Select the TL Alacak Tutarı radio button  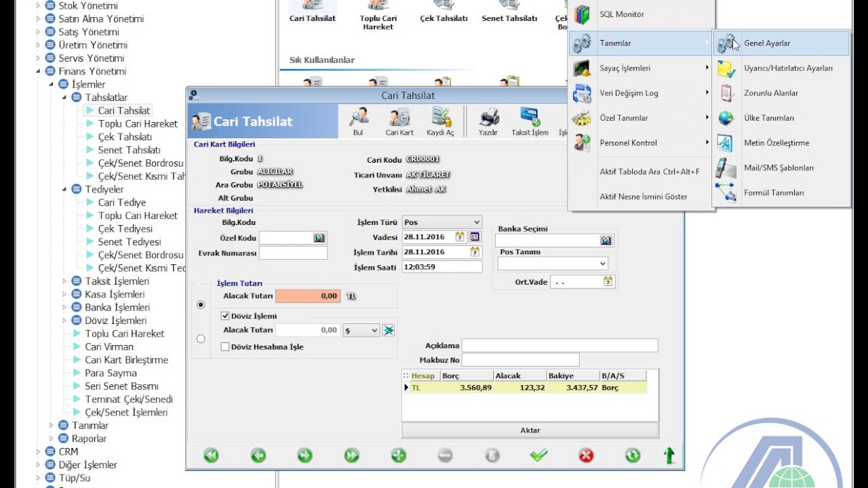[201, 305]
